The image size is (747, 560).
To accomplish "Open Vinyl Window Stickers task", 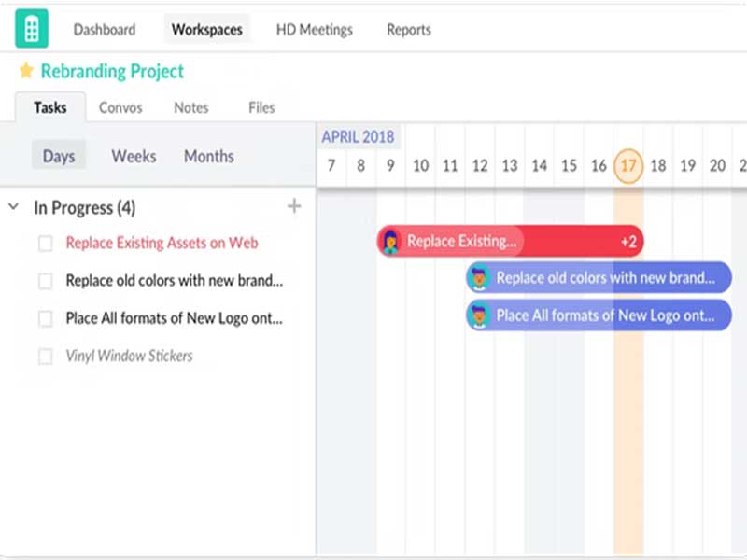I will coord(129,356).
